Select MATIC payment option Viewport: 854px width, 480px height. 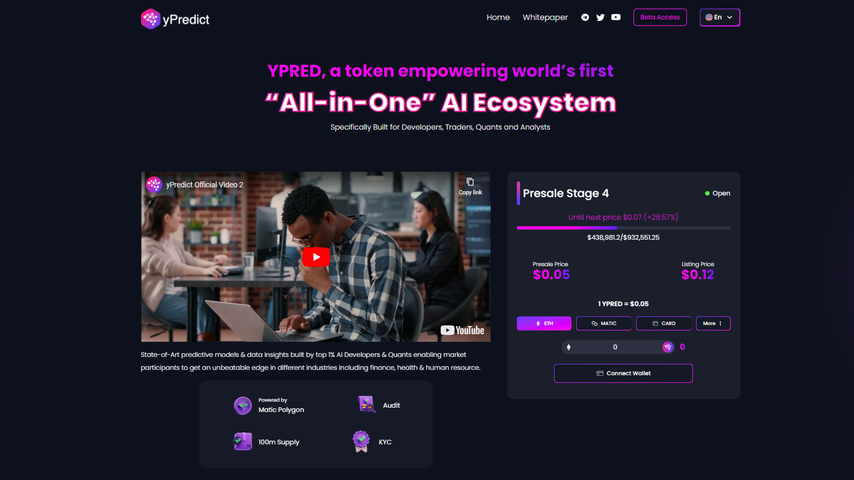coord(604,324)
